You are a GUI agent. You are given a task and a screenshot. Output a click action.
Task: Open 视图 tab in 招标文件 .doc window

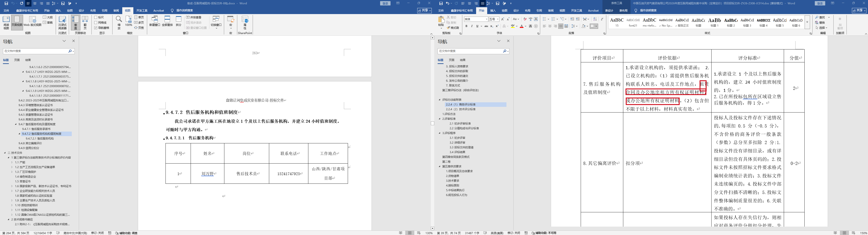click(x=562, y=10)
